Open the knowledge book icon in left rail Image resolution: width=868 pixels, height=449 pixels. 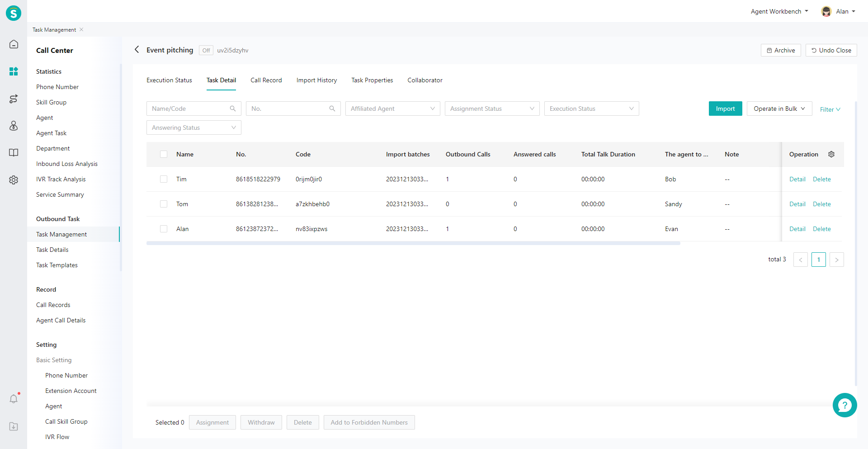(x=14, y=152)
